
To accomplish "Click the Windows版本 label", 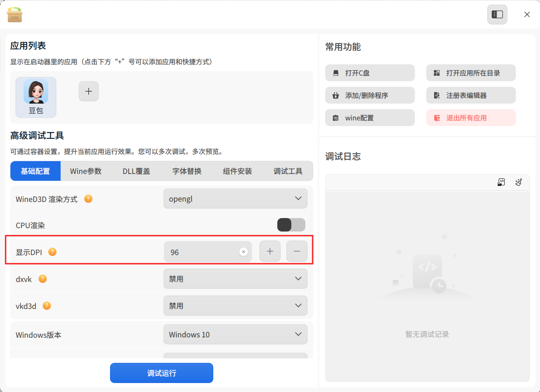I will pyautogui.click(x=39, y=335).
